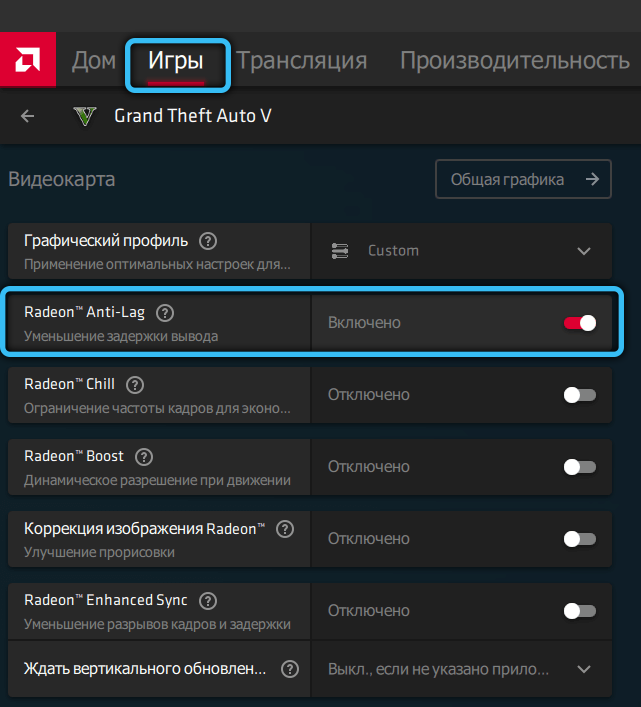Open help for Коррекция изображения Radeon

[285, 529]
